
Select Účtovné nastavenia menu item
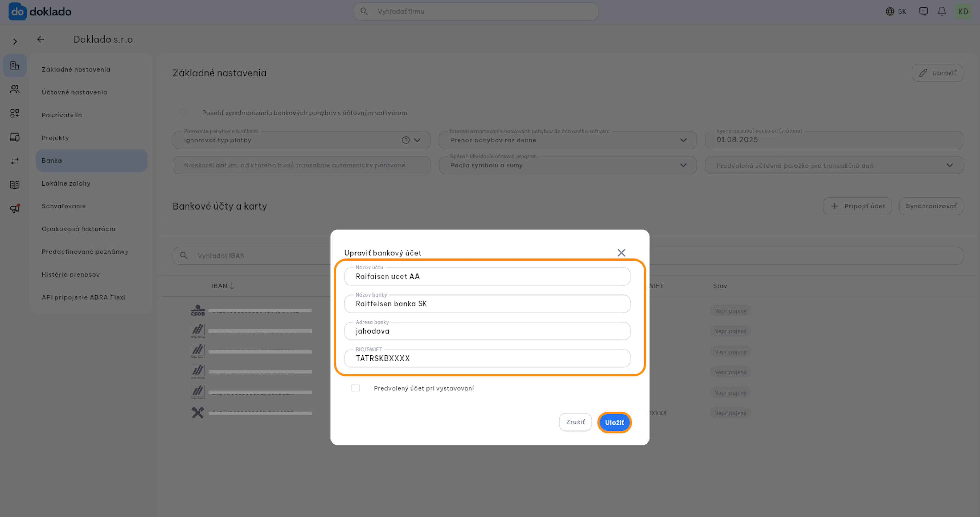[x=91, y=92]
